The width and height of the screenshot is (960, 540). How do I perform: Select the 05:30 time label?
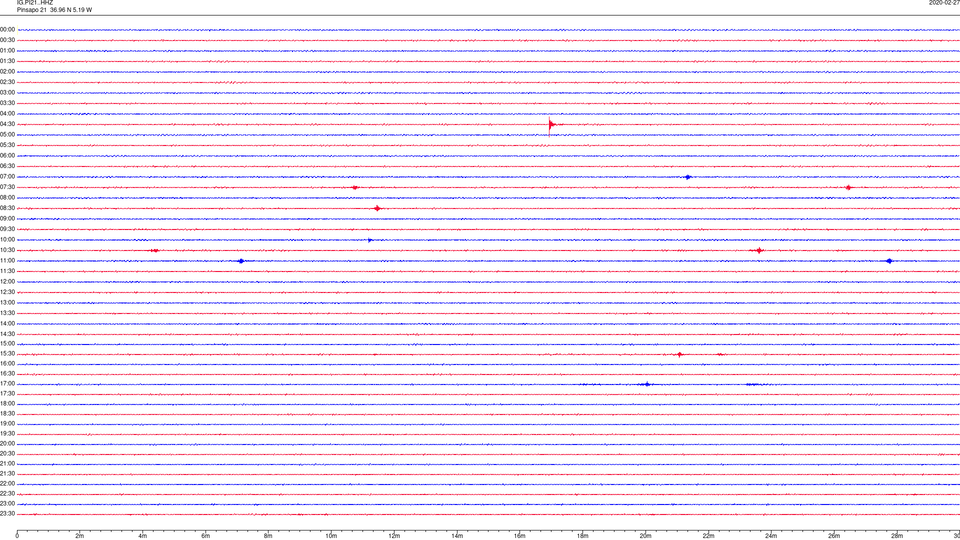7,145
